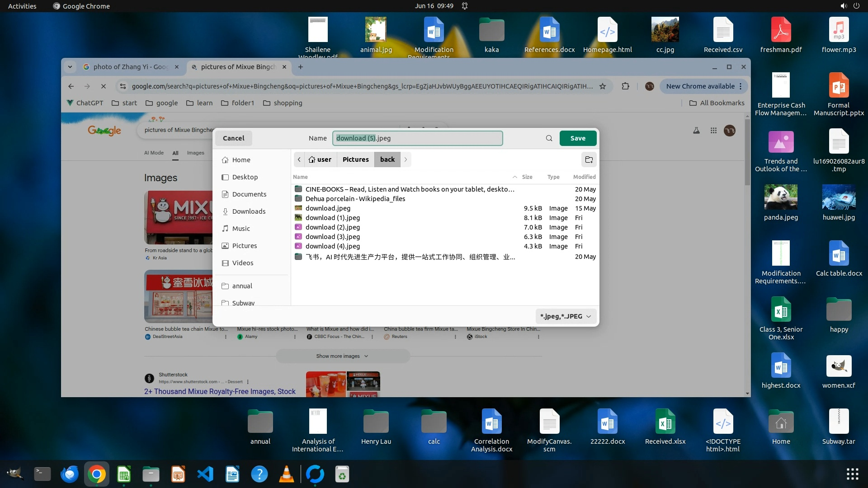Open Google apps grid icon
Screen dimensions: 868x488
click(x=713, y=131)
